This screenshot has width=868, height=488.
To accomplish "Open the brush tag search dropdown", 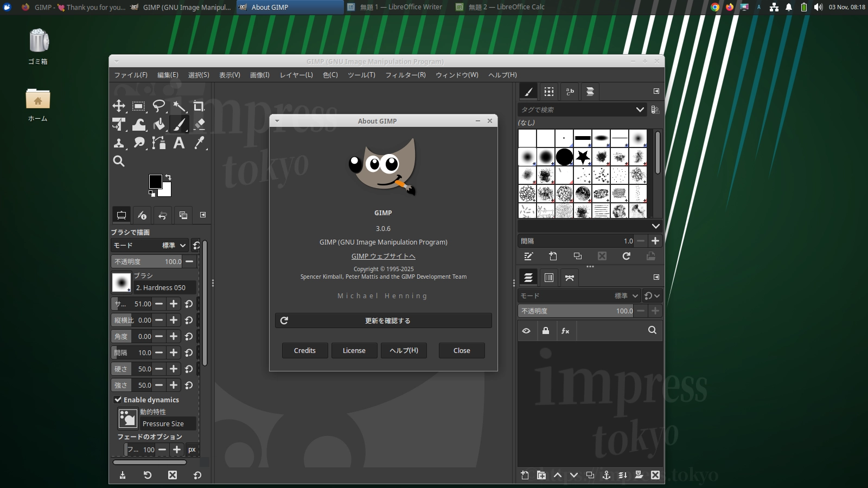I will pyautogui.click(x=640, y=110).
